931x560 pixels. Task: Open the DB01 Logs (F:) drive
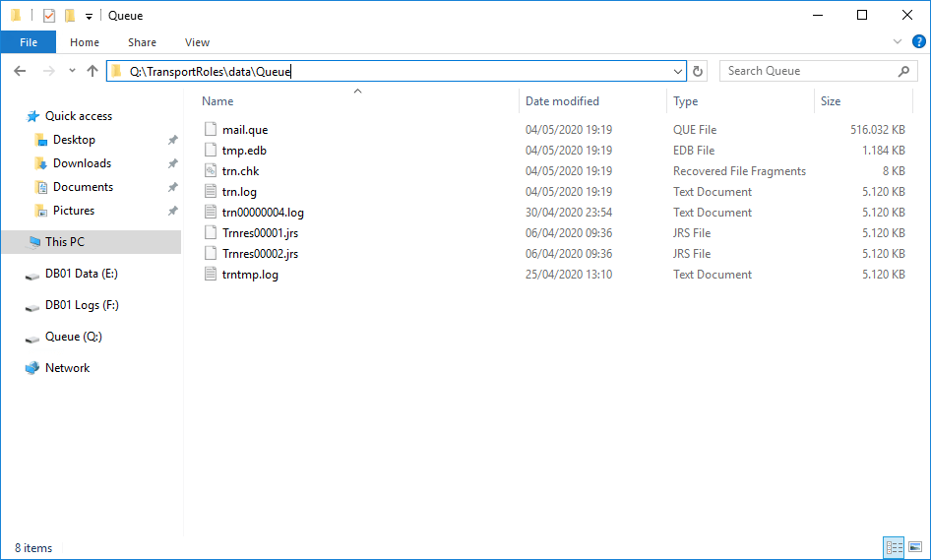pyautogui.click(x=82, y=305)
